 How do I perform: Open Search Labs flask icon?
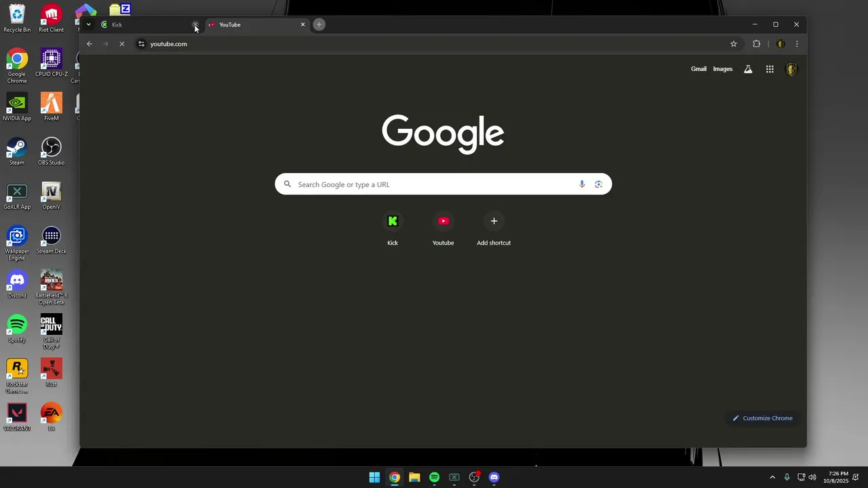pyautogui.click(x=748, y=69)
